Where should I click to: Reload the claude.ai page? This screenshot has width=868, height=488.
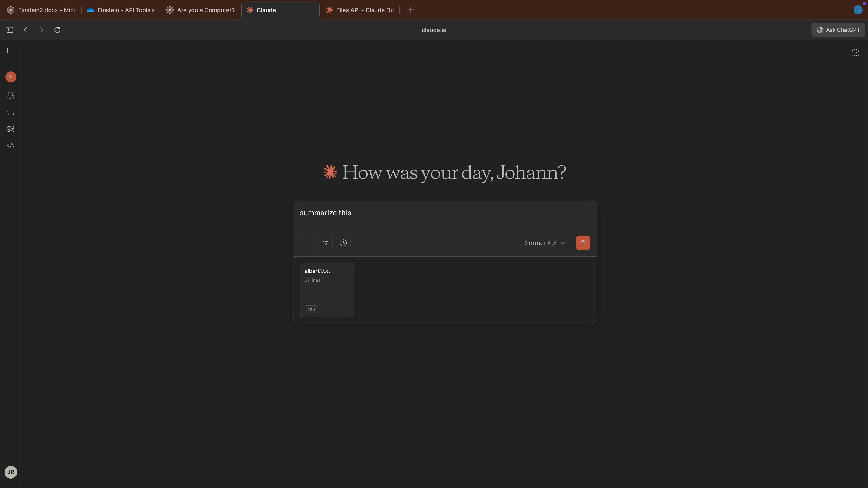pos(57,30)
